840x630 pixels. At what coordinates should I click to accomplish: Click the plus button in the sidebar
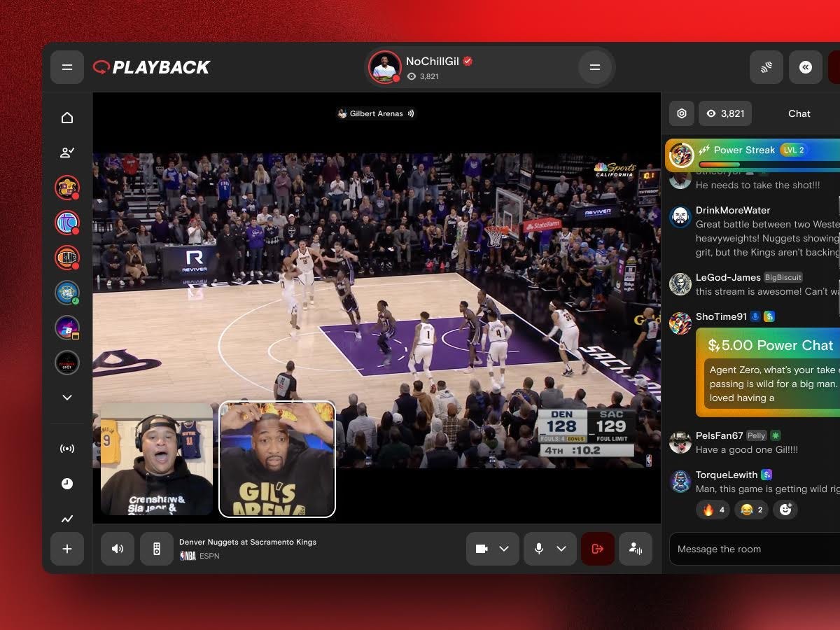[67, 549]
